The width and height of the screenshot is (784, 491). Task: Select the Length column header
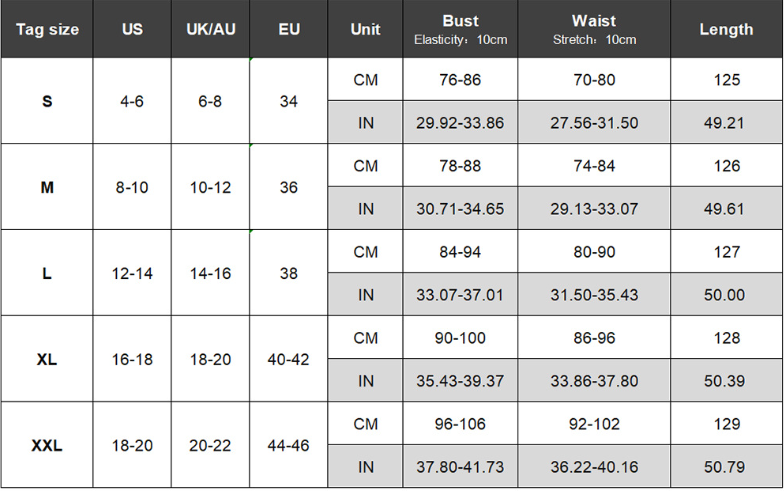(726, 29)
